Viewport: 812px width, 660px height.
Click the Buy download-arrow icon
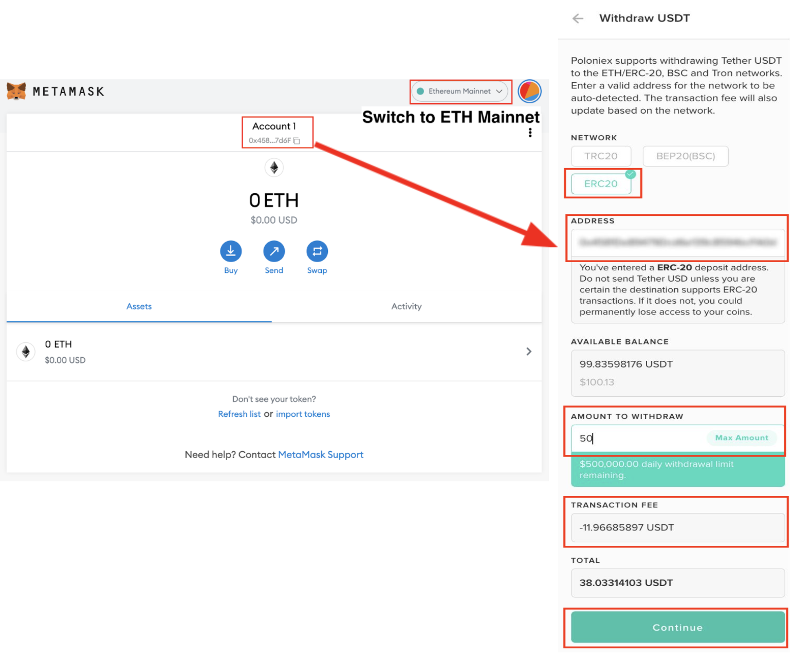click(x=231, y=251)
